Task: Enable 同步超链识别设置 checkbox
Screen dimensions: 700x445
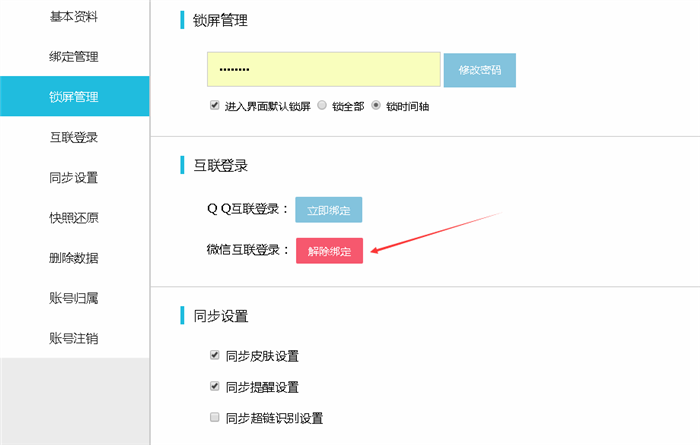Action: [x=215, y=417]
